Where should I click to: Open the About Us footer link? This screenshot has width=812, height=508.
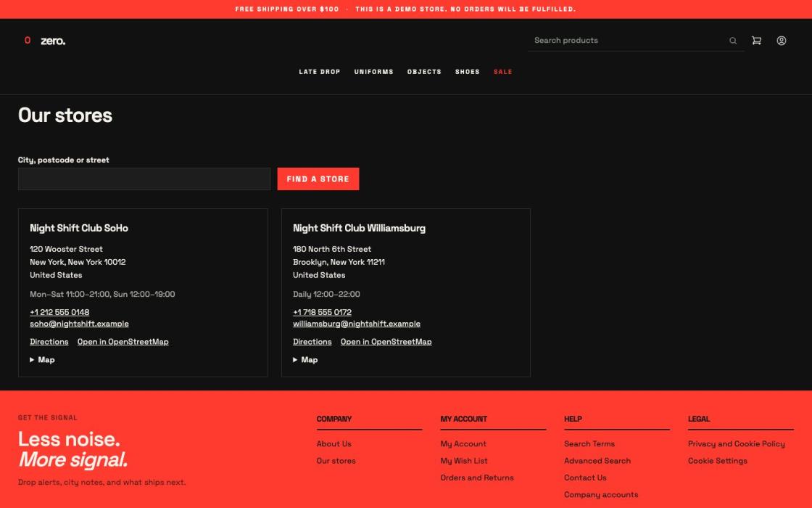point(334,443)
